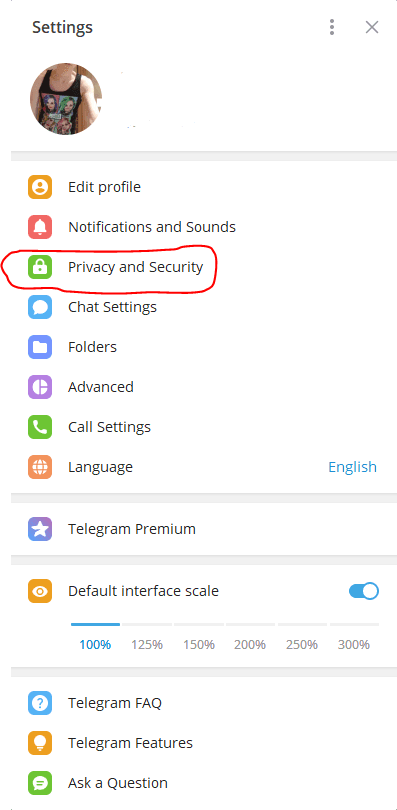
Task: Open the Language menu item
Action: [199, 467]
